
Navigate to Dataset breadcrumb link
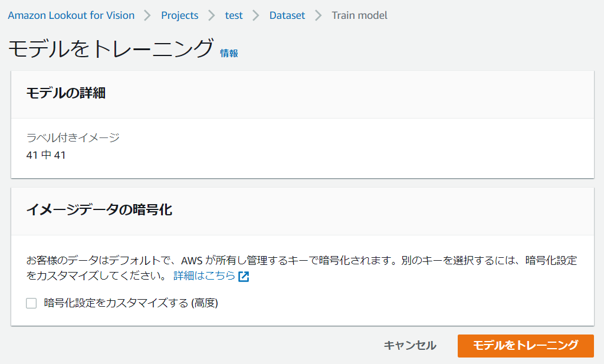(287, 15)
